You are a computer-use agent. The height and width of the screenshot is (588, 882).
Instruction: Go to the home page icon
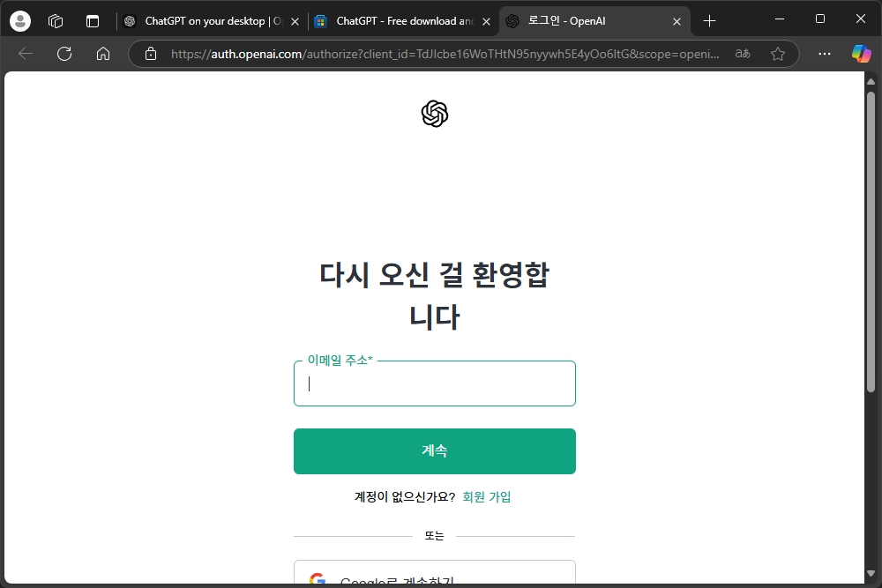point(103,54)
